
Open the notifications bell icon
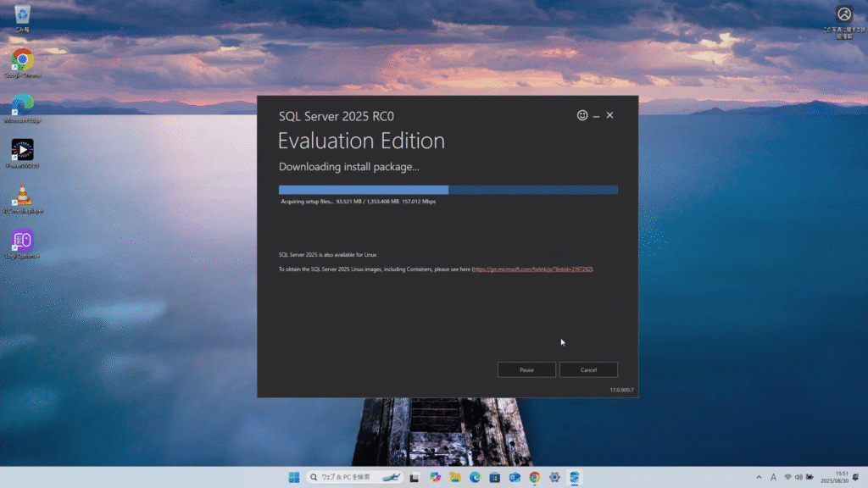[856, 477]
